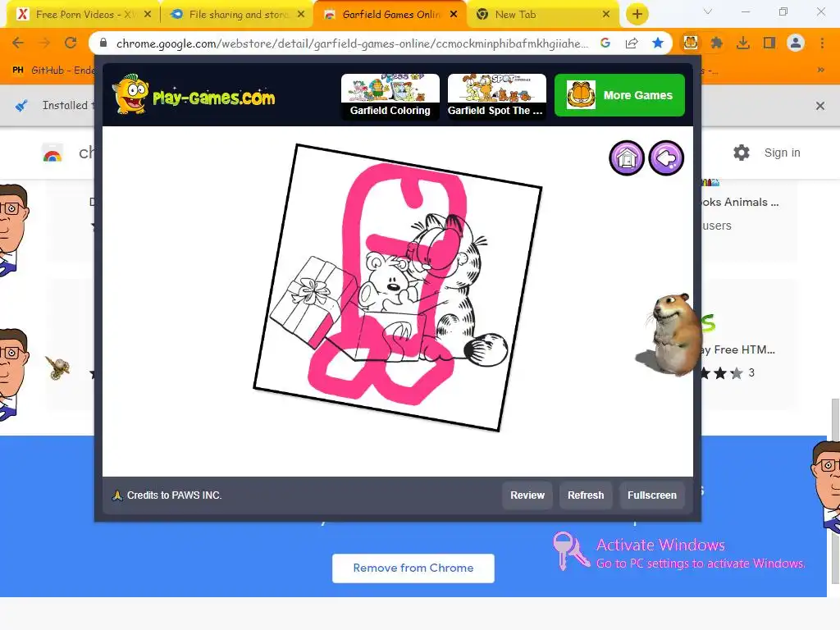Click the small ant icon in the page
Viewport: 840px width, 630px height.
[x=58, y=367]
